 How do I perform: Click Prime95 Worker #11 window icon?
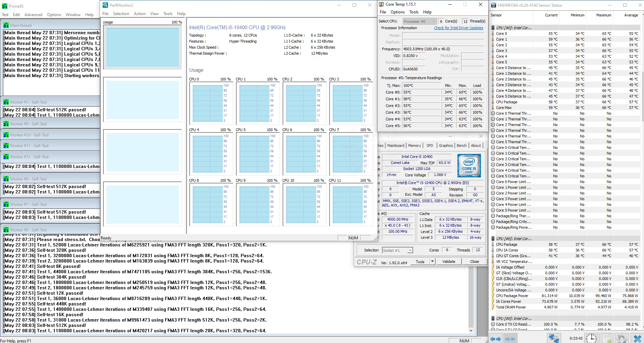[6, 146]
